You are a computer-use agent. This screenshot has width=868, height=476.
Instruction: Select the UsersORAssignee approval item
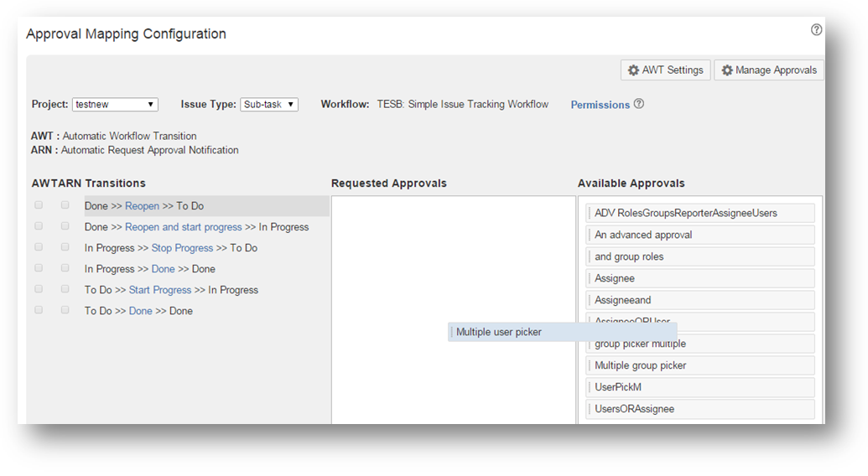(x=700, y=409)
